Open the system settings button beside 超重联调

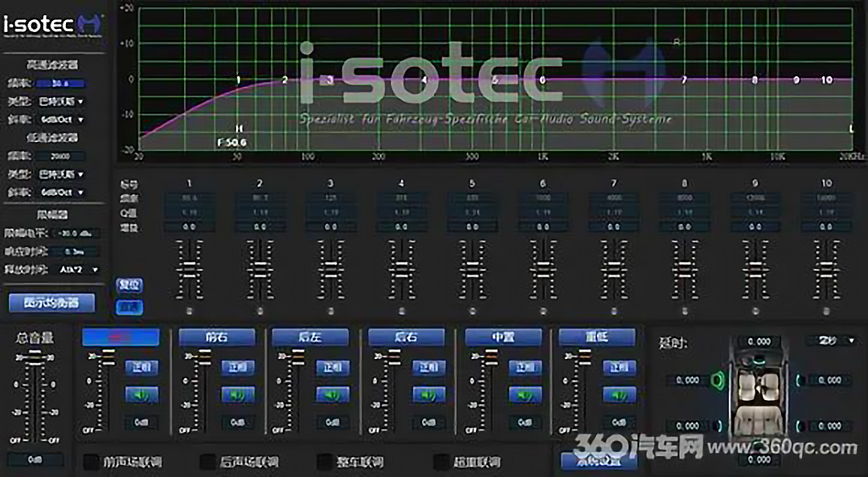(x=599, y=461)
